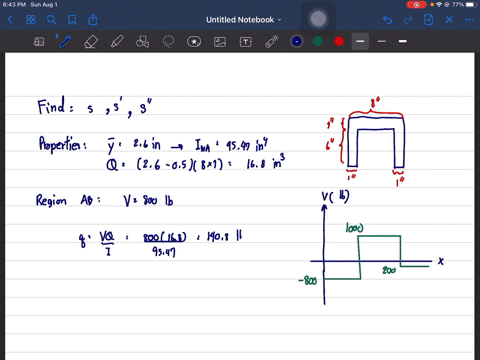This screenshot has height=360, width=480.
Task: Select the Image insert tool
Action: pyautogui.click(x=220, y=42)
